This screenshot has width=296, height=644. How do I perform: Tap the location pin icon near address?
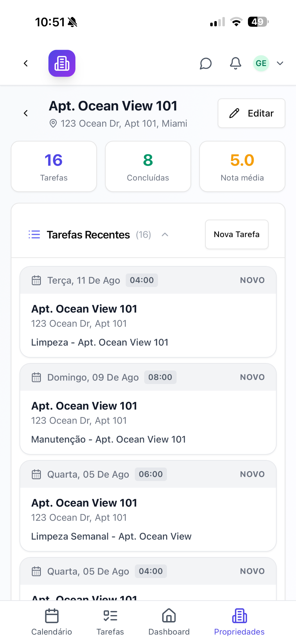(x=53, y=124)
